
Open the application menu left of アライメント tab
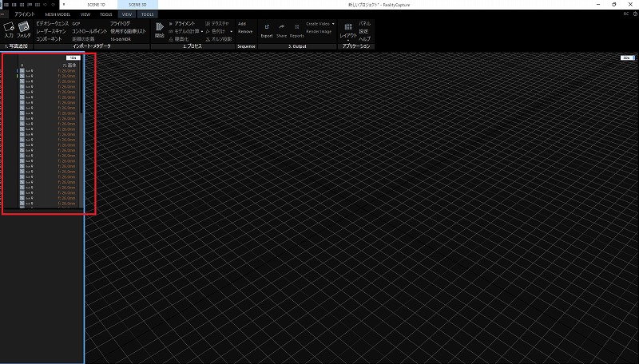(x=2, y=14)
